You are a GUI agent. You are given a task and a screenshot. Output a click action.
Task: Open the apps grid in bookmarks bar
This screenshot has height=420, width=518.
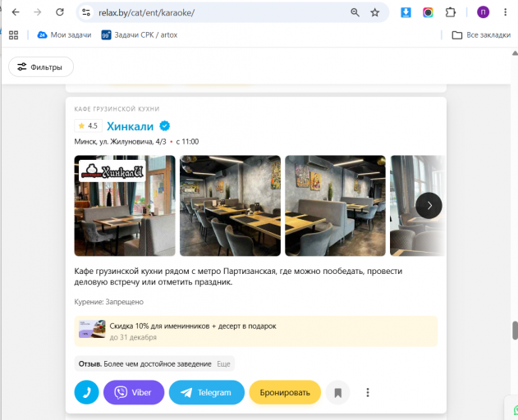pos(13,35)
